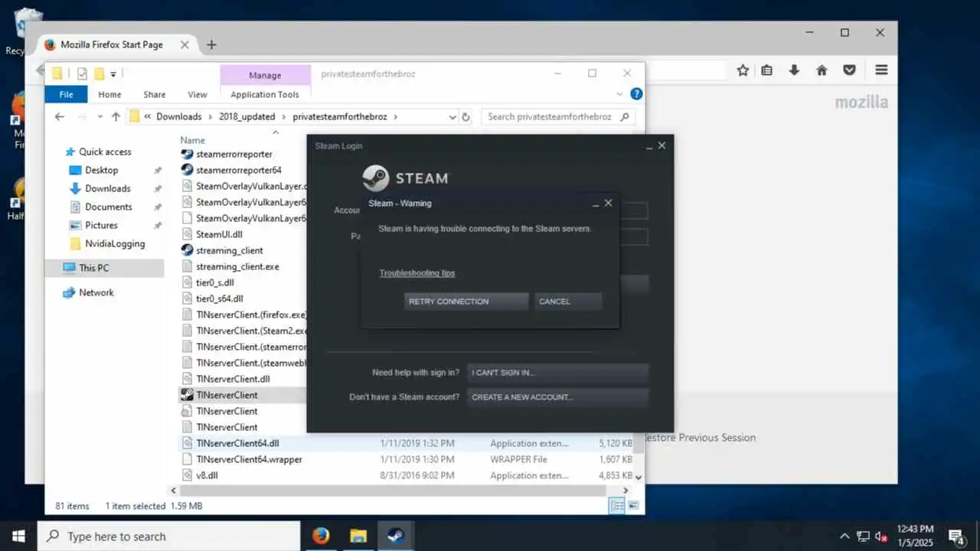980x551 pixels.
Task: Show hidden system tray icons
Action: tap(844, 536)
